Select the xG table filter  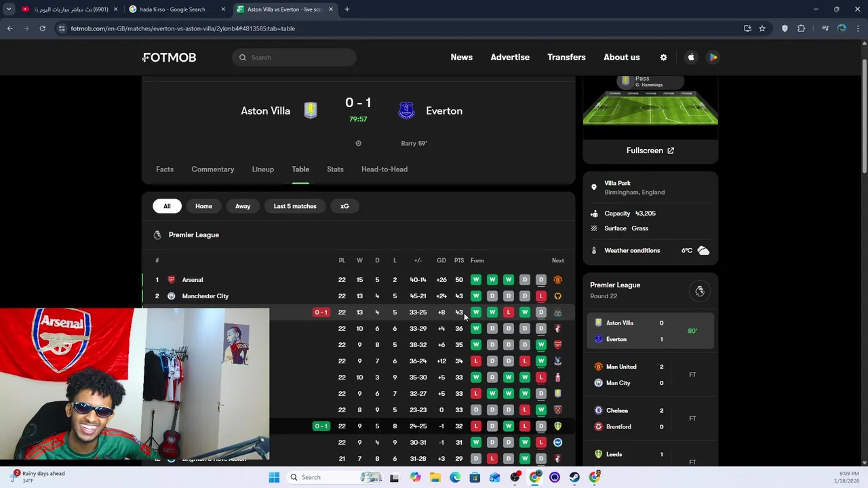344,206
